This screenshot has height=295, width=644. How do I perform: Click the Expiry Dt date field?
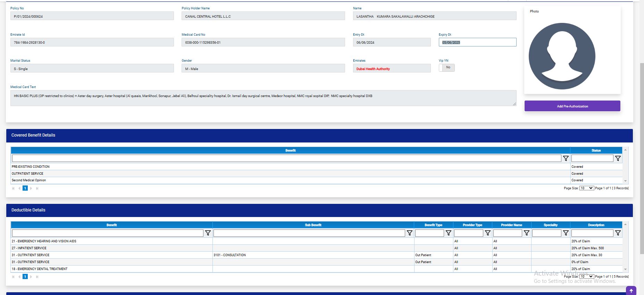(477, 42)
